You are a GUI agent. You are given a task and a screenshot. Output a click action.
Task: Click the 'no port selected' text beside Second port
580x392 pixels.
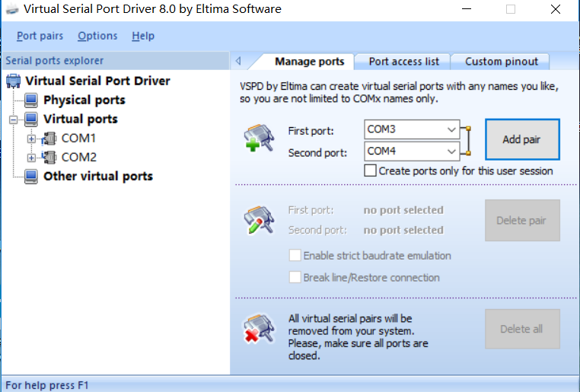(x=403, y=230)
